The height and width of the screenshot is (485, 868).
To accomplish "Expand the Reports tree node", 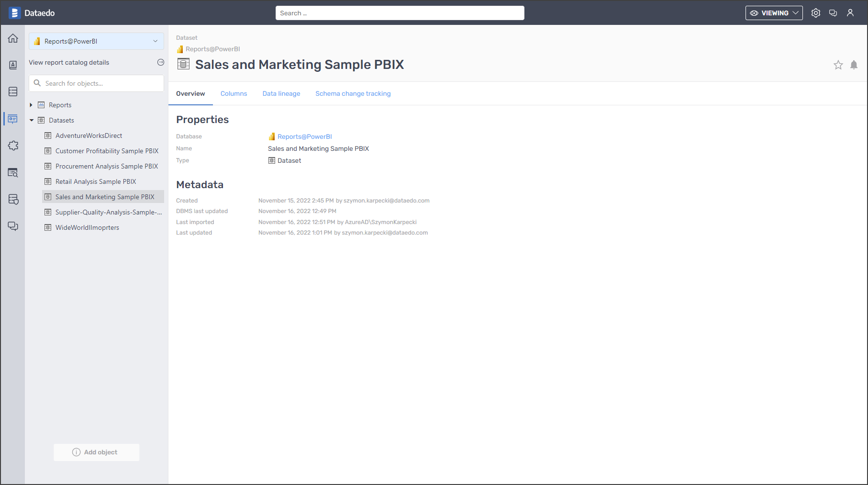I will coord(31,105).
